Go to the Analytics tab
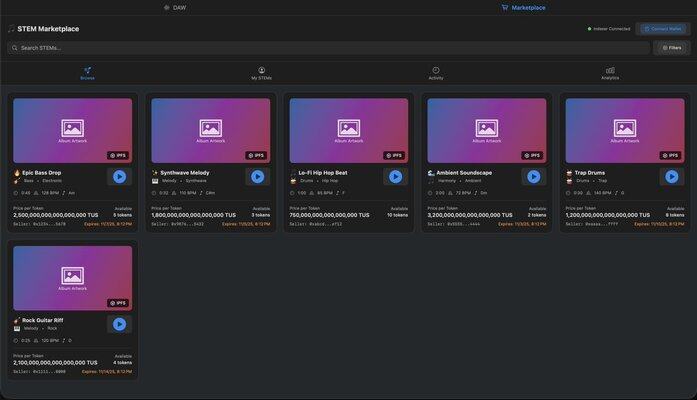The image size is (697, 400). click(x=610, y=73)
